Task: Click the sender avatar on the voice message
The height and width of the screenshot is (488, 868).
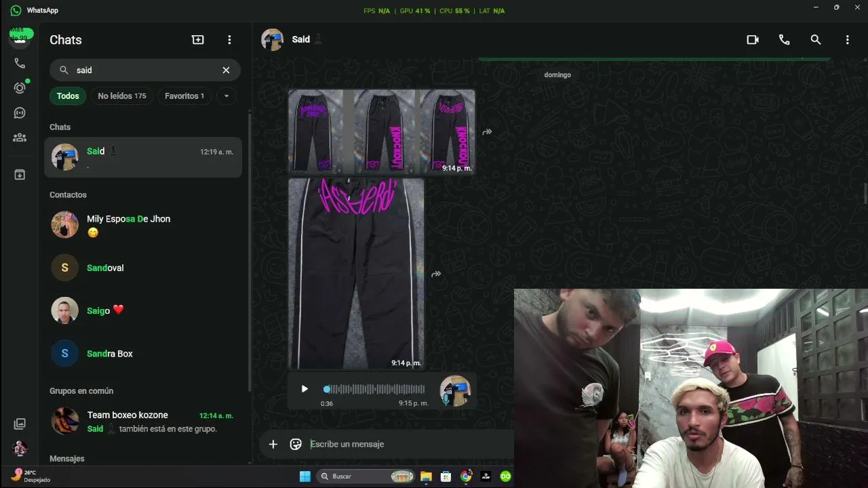Action: coord(455,391)
